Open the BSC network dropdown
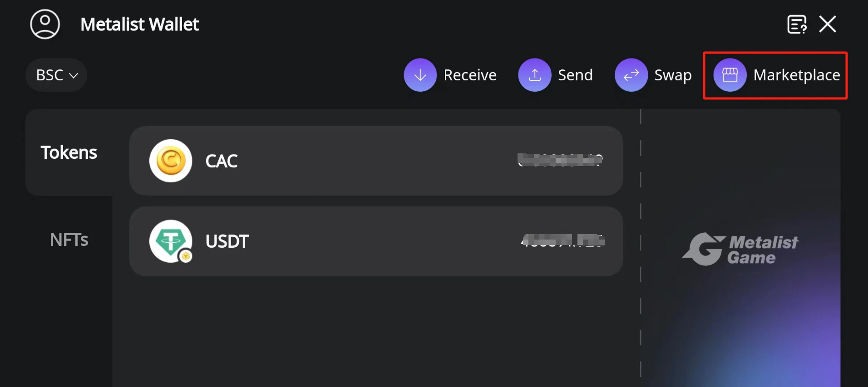Image resolution: width=868 pixels, height=387 pixels. [50, 75]
